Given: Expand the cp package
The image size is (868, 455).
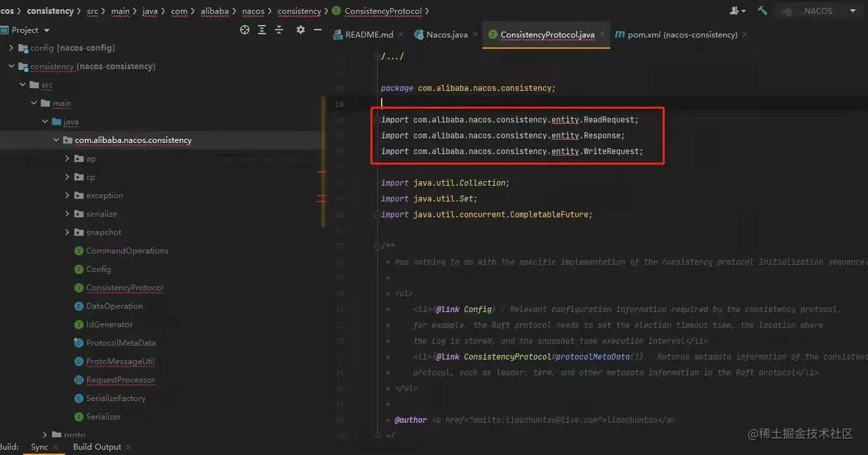Looking at the screenshot, I should (x=67, y=177).
